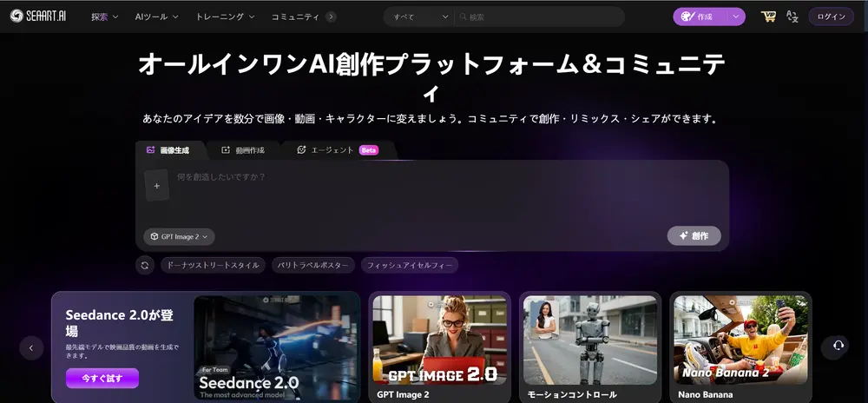The width and height of the screenshot is (868, 403).
Task: Click into the 検索 search field
Action: (x=540, y=17)
